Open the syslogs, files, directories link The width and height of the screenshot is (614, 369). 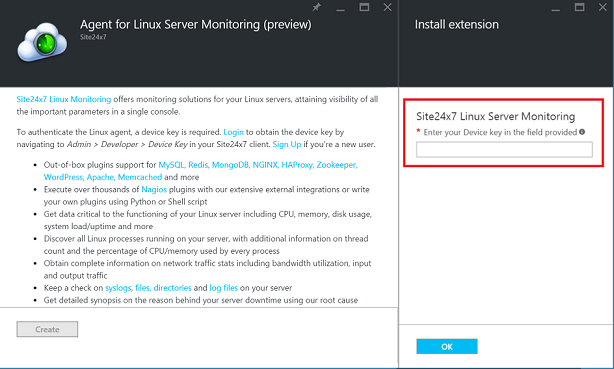[x=148, y=288]
